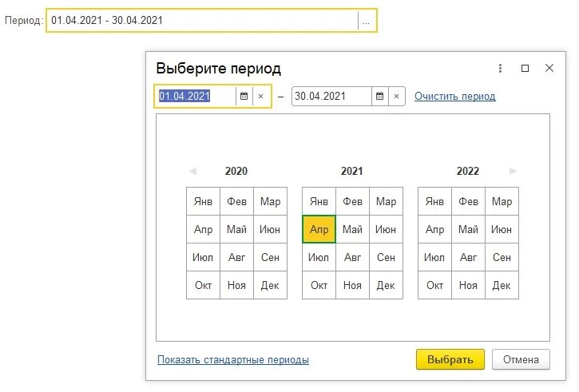This screenshot has width=579, height=392.
Task: Open the three-dot more options menu
Action: pyautogui.click(x=500, y=69)
